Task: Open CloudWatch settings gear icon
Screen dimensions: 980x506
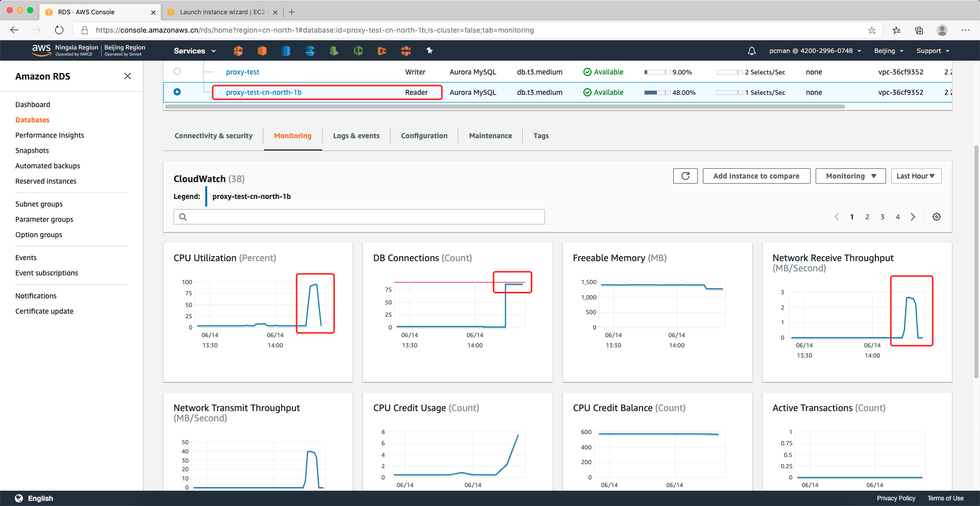Action: pyautogui.click(x=936, y=217)
